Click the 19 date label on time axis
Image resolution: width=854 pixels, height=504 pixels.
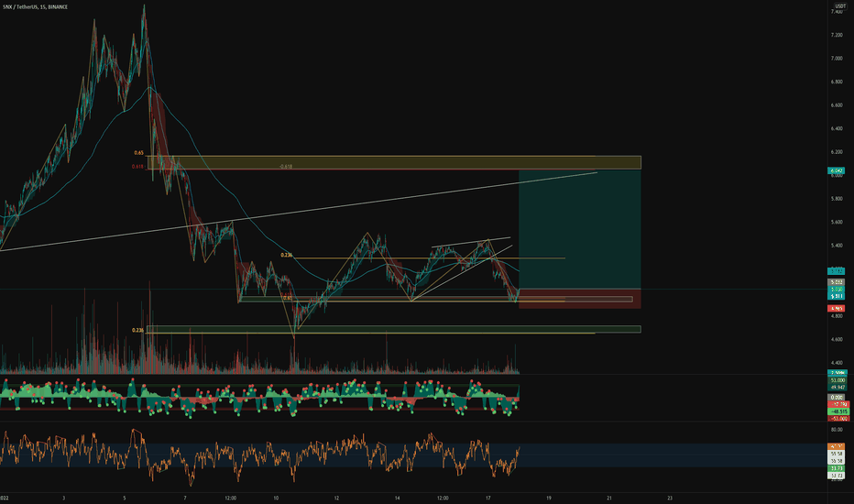pos(549,498)
